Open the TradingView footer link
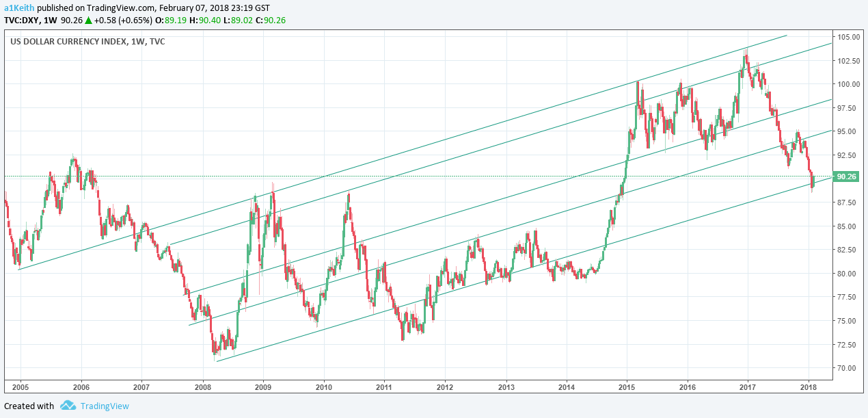Screen dimensions: 868x418 (105, 406)
